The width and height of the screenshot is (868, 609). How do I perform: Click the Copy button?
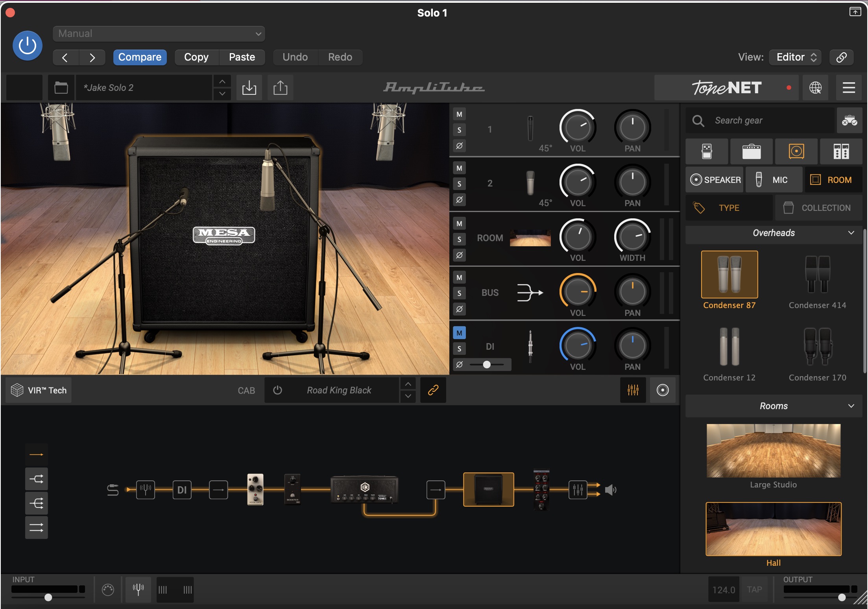point(196,57)
